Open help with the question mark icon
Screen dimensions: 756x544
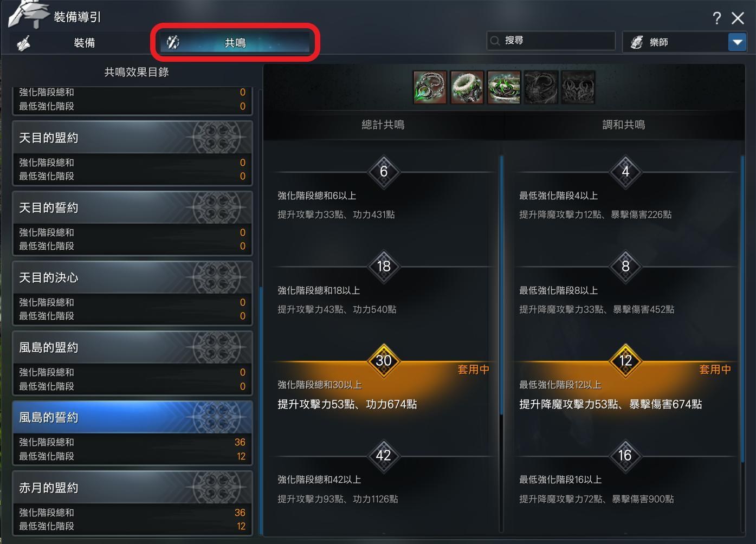coord(716,18)
